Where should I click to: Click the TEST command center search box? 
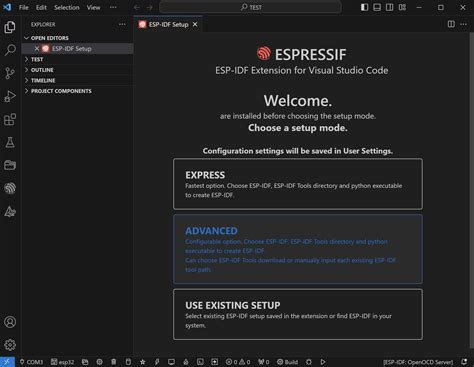point(251,7)
